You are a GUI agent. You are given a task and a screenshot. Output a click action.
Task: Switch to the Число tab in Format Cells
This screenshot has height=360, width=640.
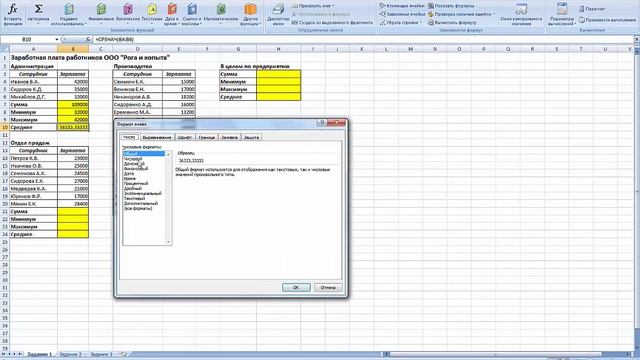[129, 137]
